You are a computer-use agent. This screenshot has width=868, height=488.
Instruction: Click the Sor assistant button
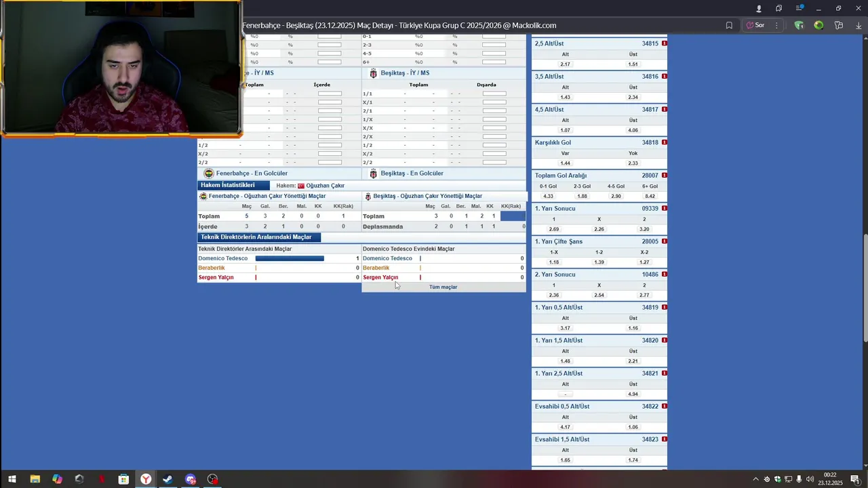pyautogui.click(x=755, y=25)
